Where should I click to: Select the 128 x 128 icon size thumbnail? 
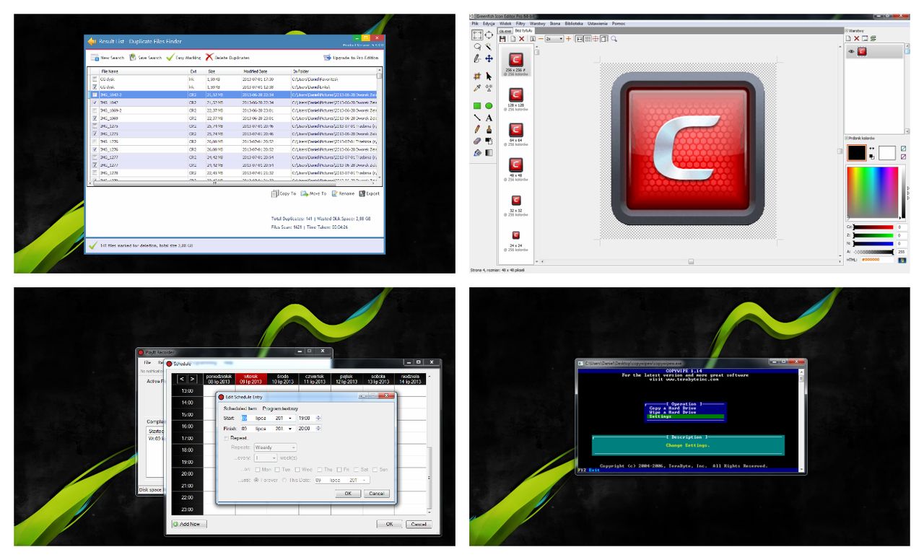tap(516, 98)
